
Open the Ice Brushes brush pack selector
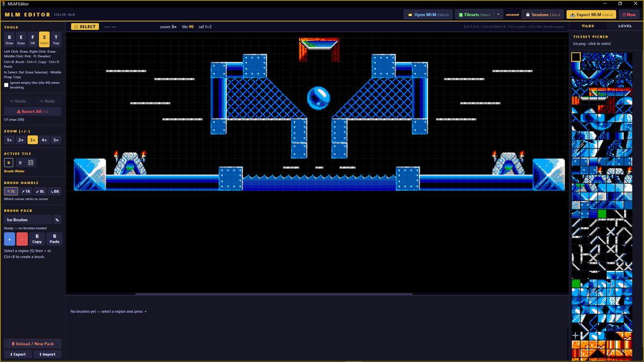(x=28, y=219)
